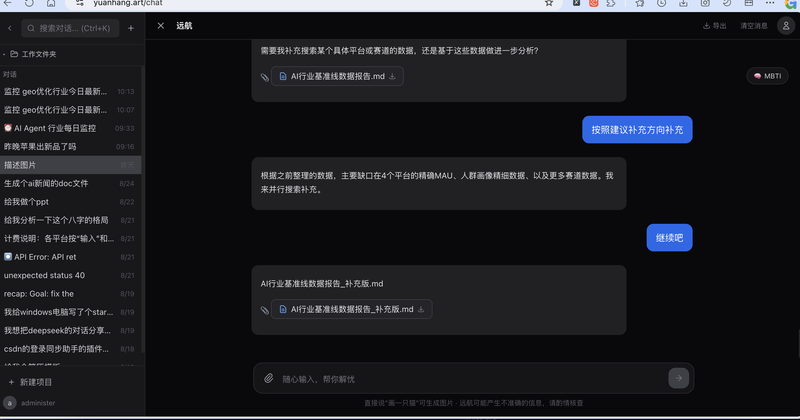Open the 昨晚苹果出新品了吗 conversation

pyautogui.click(x=70, y=146)
